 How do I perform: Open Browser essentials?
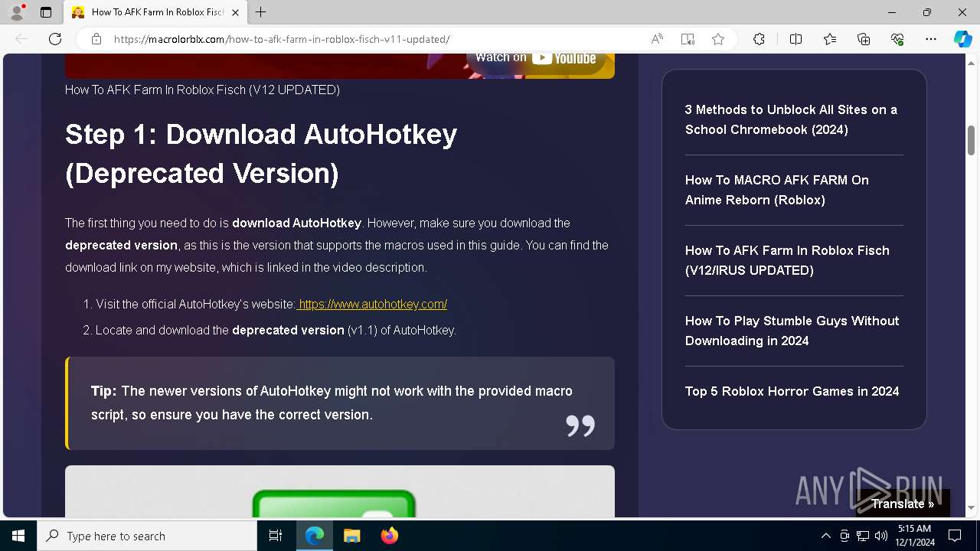click(x=897, y=39)
